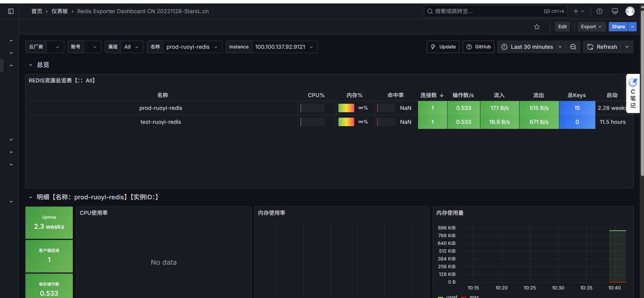Collapse the 总览 row section

(x=39, y=65)
